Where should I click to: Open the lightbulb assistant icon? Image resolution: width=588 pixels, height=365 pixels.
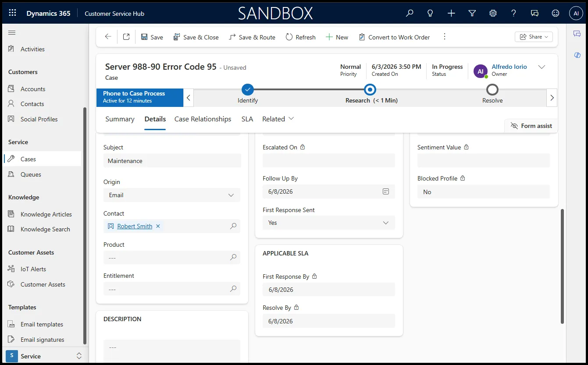tap(430, 13)
